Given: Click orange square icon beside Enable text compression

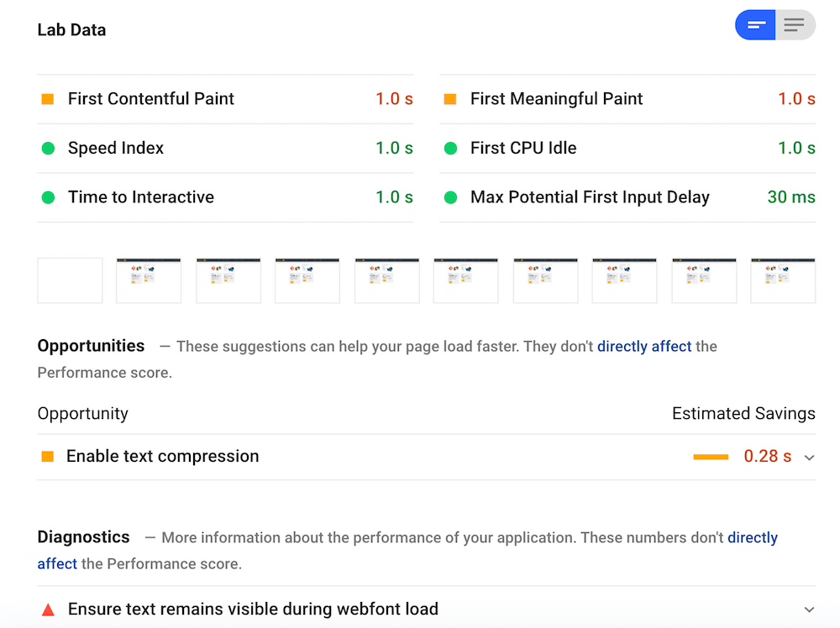Looking at the screenshot, I should pos(48,457).
